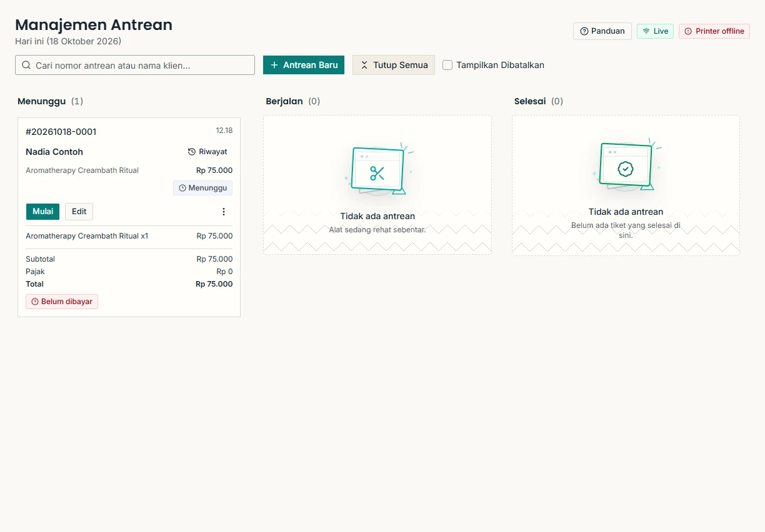The width and height of the screenshot is (765, 532).
Task: Open the Panduan help guide
Action: pos(602,31)
